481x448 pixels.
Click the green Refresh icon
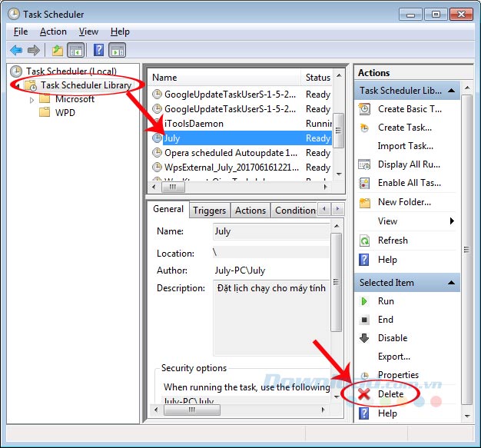pyautogui.click(x=364, y=241)
